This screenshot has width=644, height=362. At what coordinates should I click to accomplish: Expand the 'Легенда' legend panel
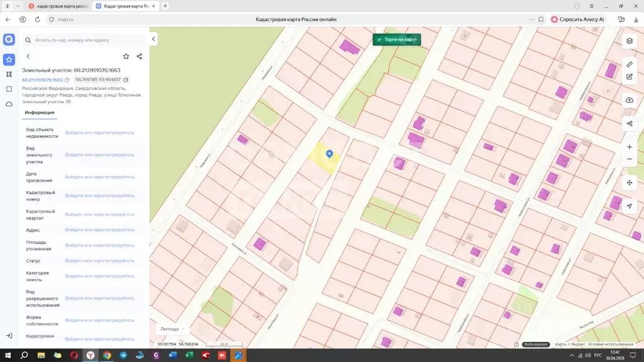[x=172, y=329]
